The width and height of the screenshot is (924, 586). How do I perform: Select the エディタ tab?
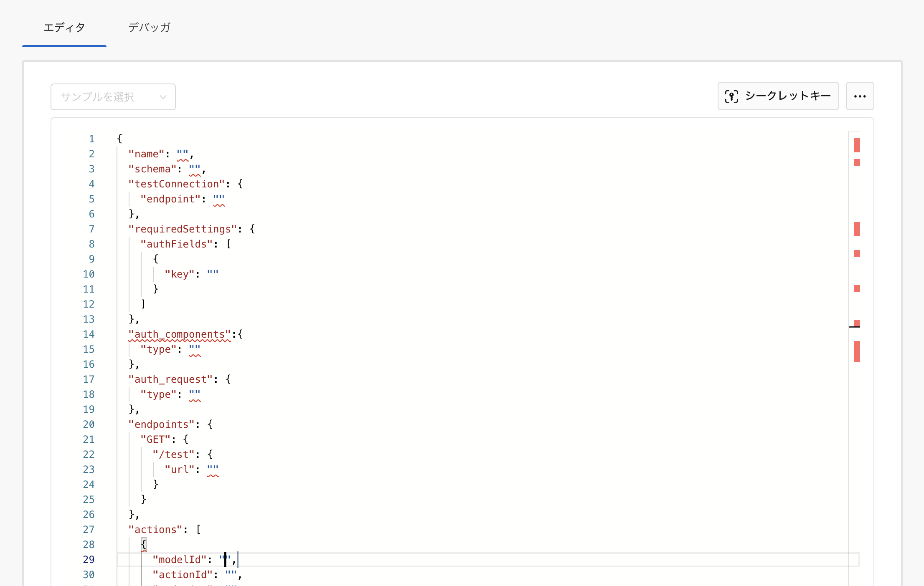click(x=64, y=28)
